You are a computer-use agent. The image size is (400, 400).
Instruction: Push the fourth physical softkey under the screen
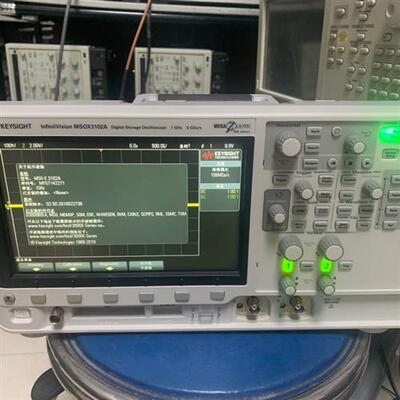pyautogui.click(x=146, y=297)
